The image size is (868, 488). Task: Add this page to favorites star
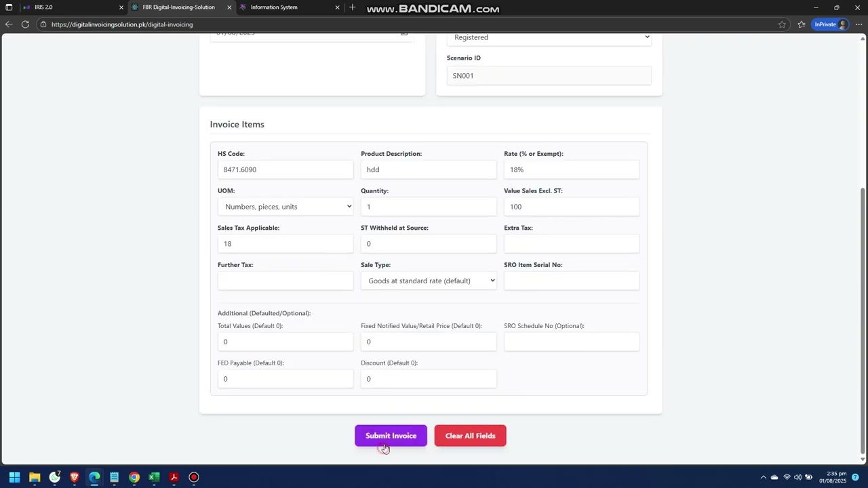pos(782,24)
